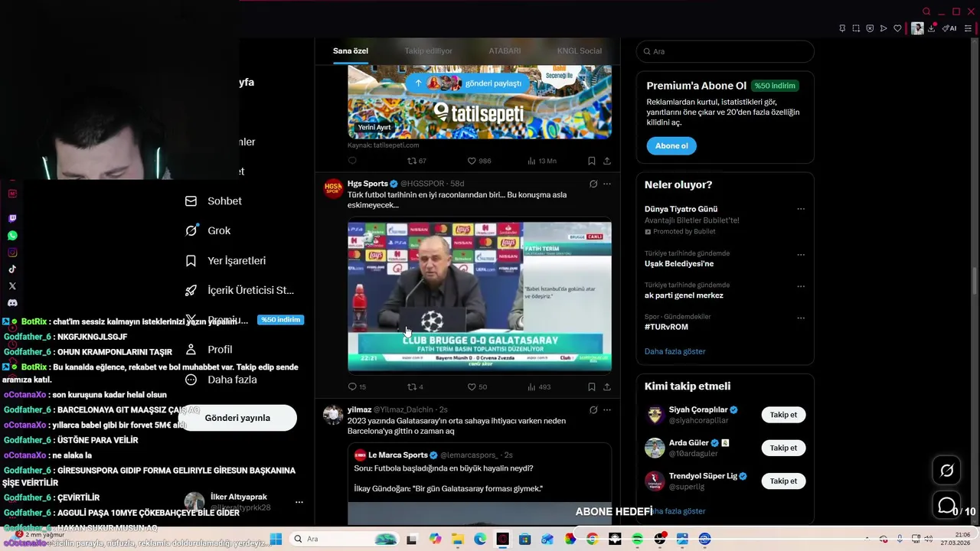Like the Hgs Sports tweet with 50 likes
Image resolution: width=980 pixels, height=551 pixels.
tap(472, 387)
